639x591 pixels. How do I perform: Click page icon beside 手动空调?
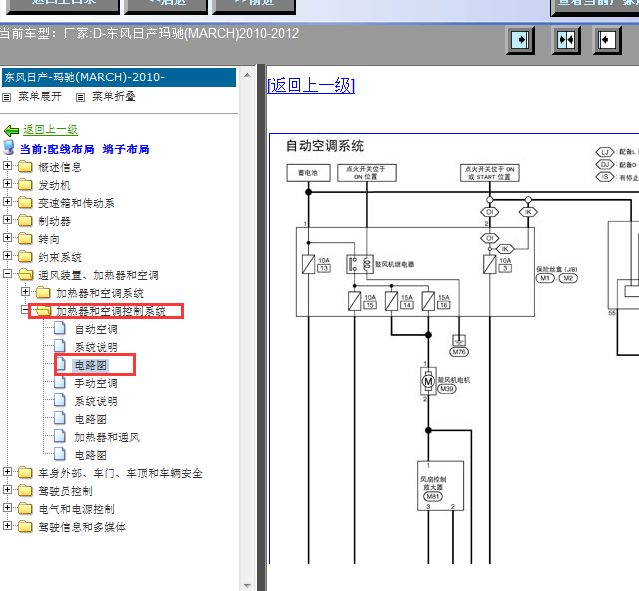pyautogui.click(x=60, y=382)
